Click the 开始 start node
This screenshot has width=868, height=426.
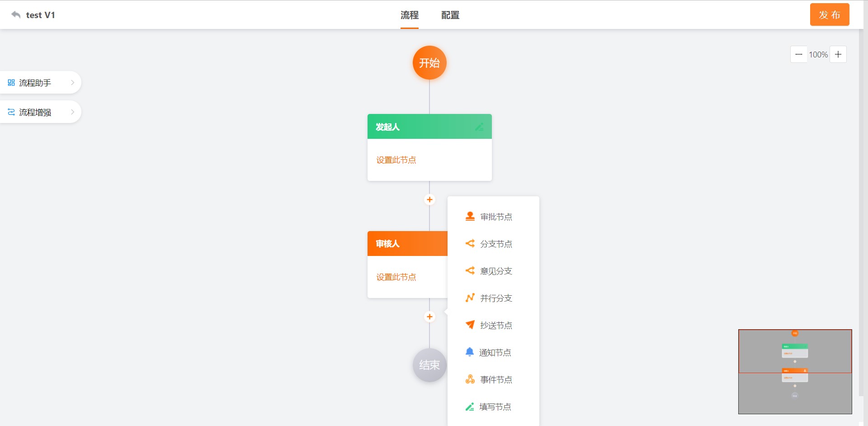pyautogui.click(x=429, y=62)
